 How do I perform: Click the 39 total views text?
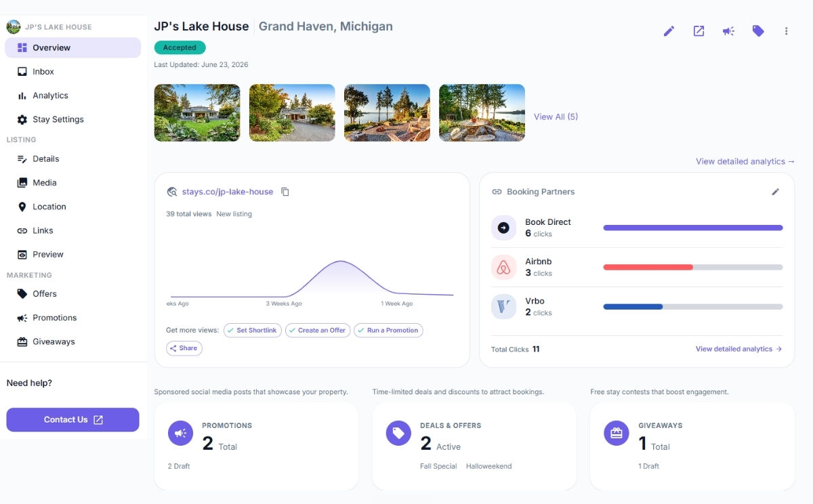tap(189, 214)
